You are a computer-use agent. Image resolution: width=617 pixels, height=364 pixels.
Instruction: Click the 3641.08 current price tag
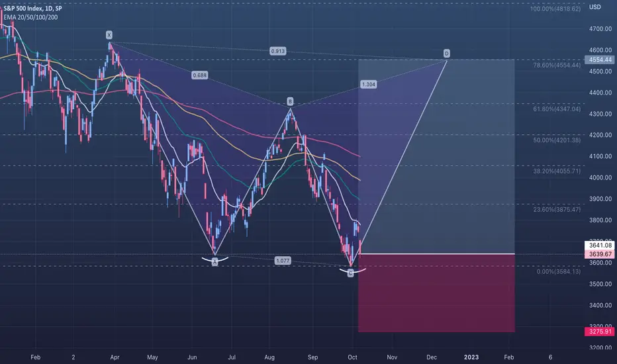[x=600, y=245]
